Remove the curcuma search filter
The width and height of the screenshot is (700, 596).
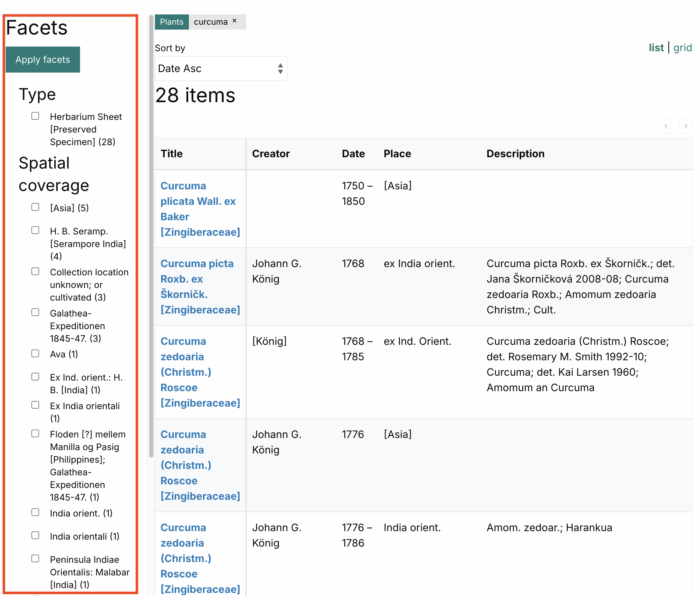234,21
